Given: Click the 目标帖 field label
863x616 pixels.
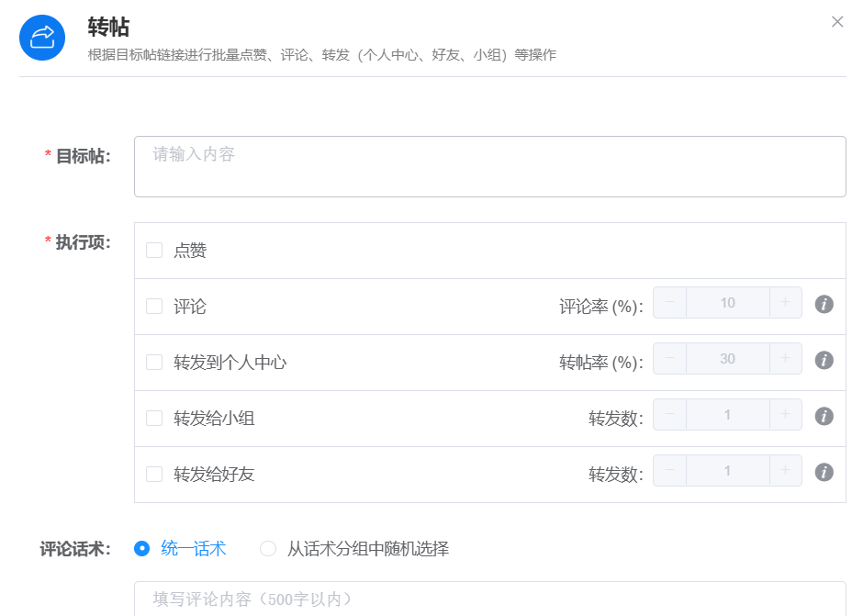Looking at the screenshot, I should point(84,156).
